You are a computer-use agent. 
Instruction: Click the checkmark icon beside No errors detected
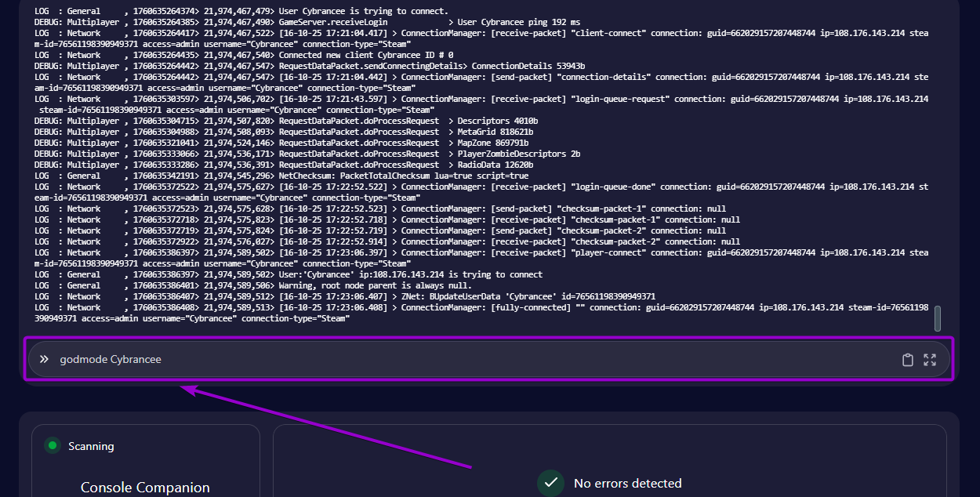[551, 483]
